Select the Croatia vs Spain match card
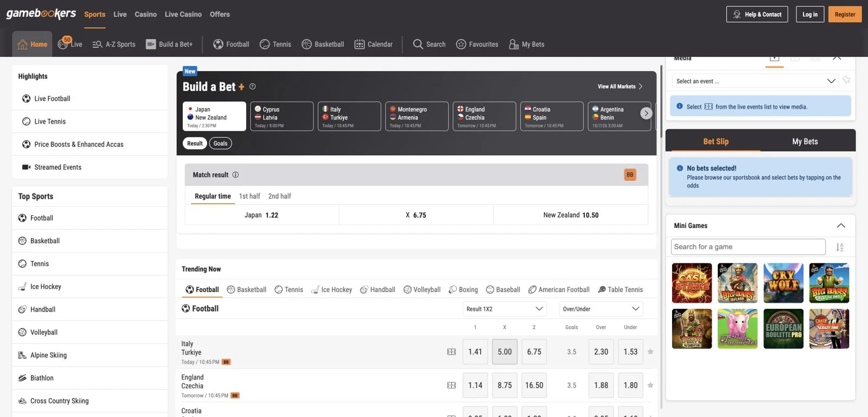The image size is (868, 417). click(x=552, y=116)
